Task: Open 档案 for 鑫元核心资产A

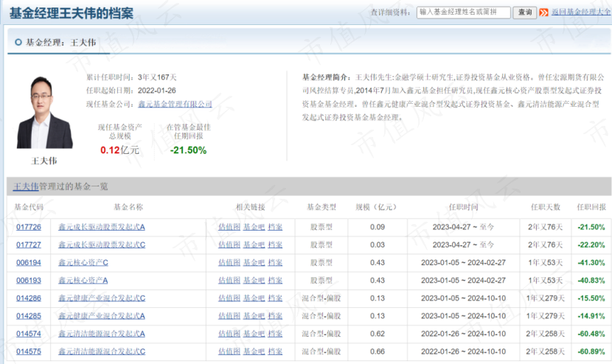Action: click(275, 281)
